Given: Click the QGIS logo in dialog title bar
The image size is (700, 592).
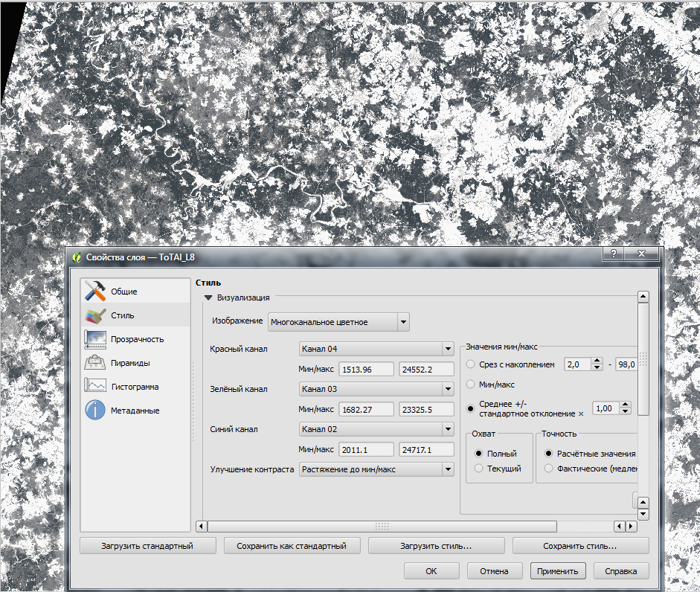Looking at the screenshot, I should point(76,257).
